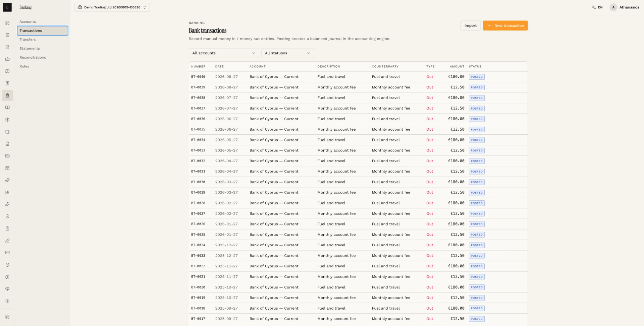This screenshot has width=644, height=326.
Task: Open the folder icon in the sidebar
Action: [x=7, y=156]
